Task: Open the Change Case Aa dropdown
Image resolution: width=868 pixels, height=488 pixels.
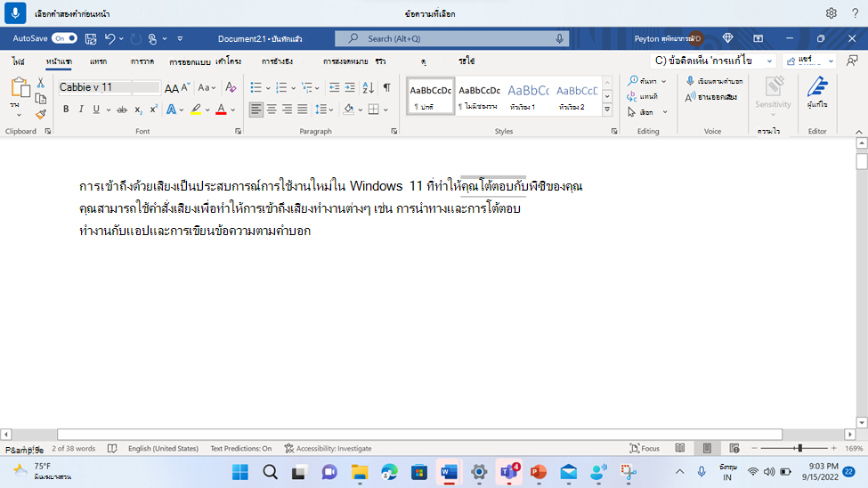Action: 207,87
